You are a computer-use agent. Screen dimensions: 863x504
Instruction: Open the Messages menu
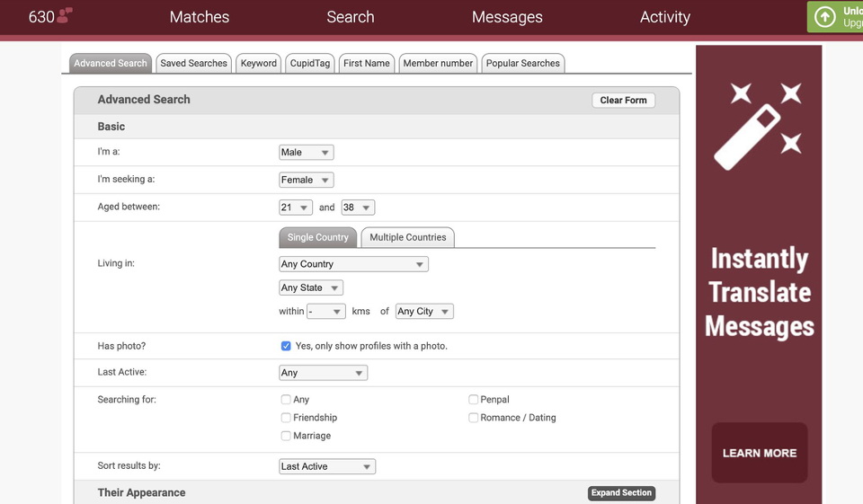[507, 17]
